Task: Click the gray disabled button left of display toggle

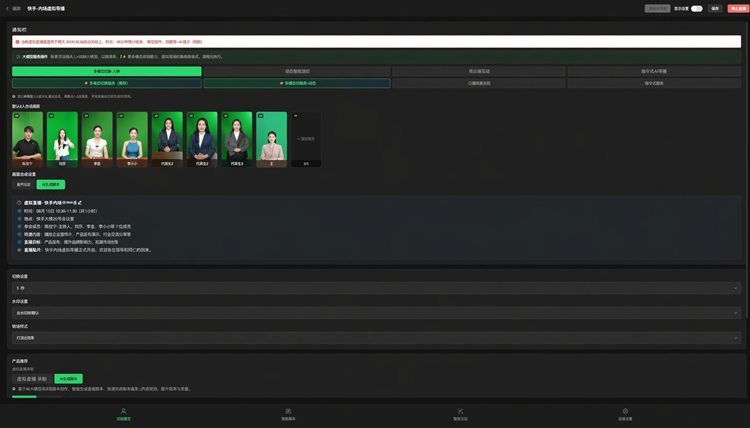Action: pyautogui.click(x=657, y=9)
